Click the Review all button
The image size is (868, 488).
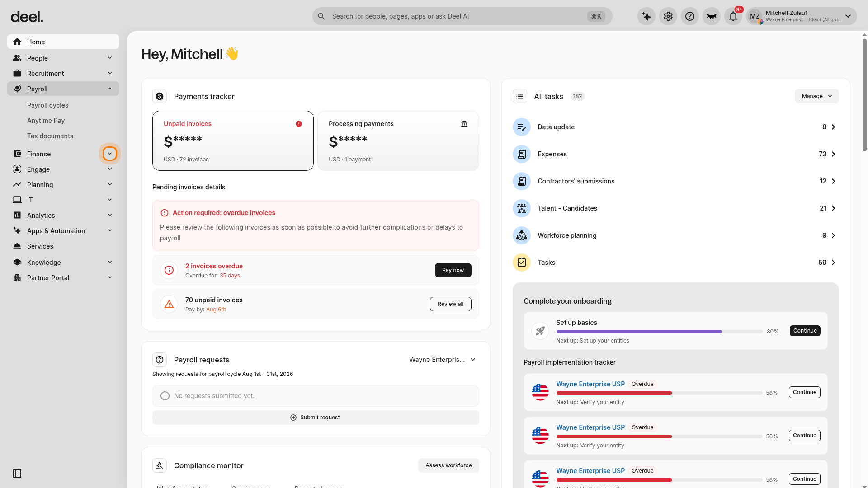click(x=450, y=304)
